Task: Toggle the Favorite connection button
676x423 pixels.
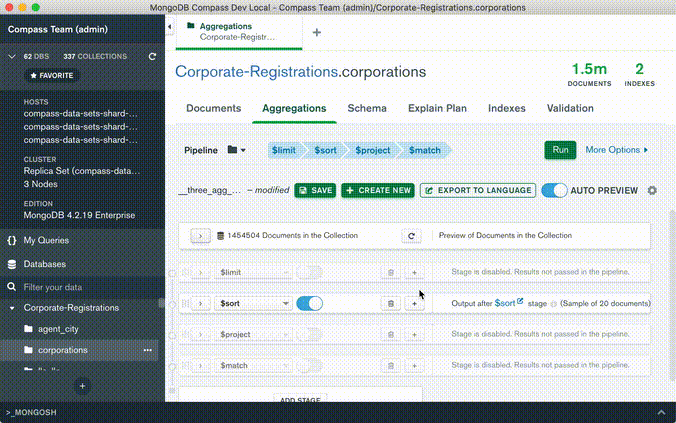Action: tap(52, 75)
